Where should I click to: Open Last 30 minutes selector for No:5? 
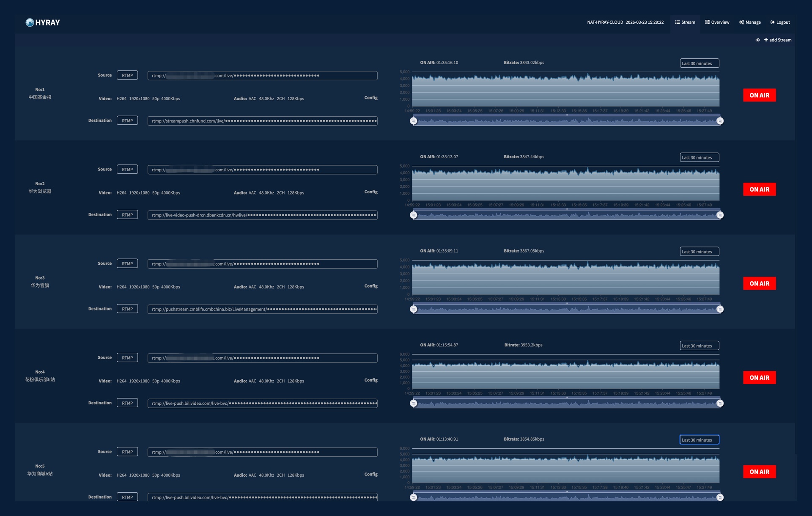pyautogui.click(x=699, y=440)
